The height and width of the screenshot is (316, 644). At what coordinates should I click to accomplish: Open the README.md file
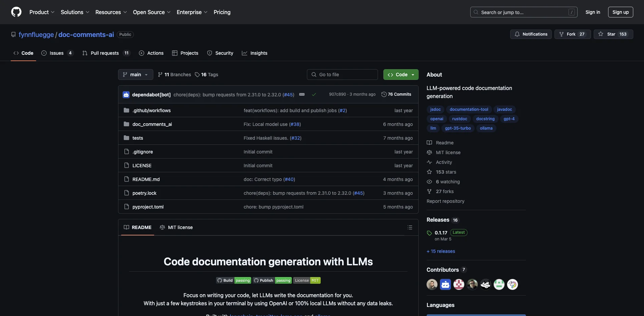[x=146, y=179]
